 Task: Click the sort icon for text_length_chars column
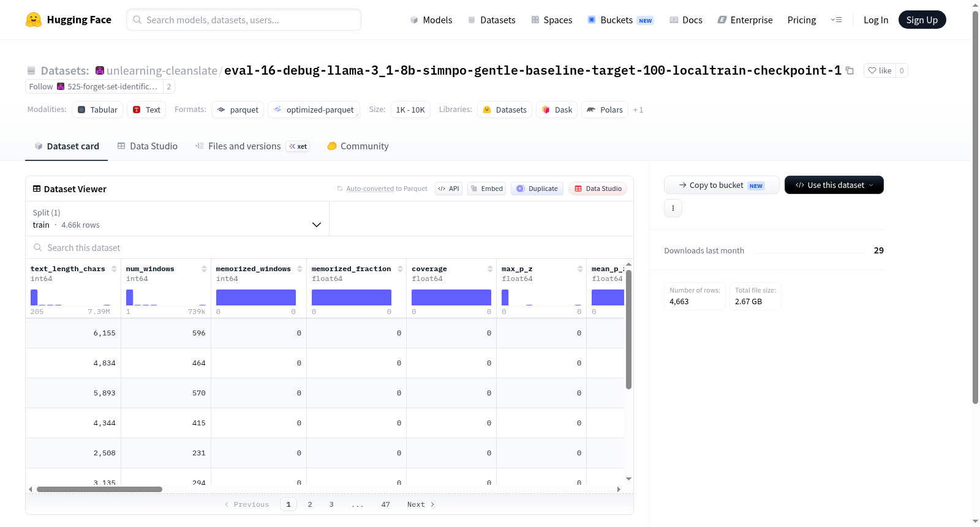pos(114,269)
